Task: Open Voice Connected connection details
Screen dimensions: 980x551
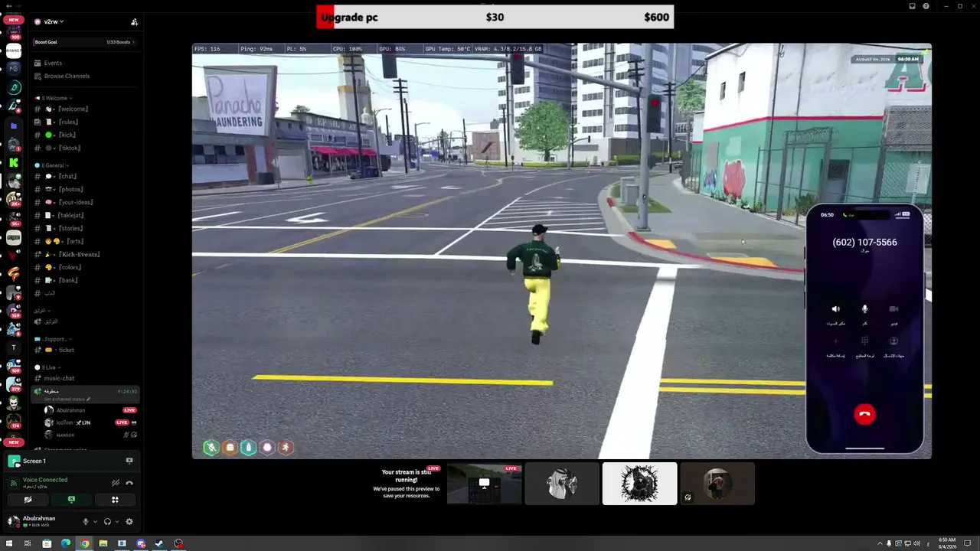Action: pyautogui.click(x=45, y=480)
